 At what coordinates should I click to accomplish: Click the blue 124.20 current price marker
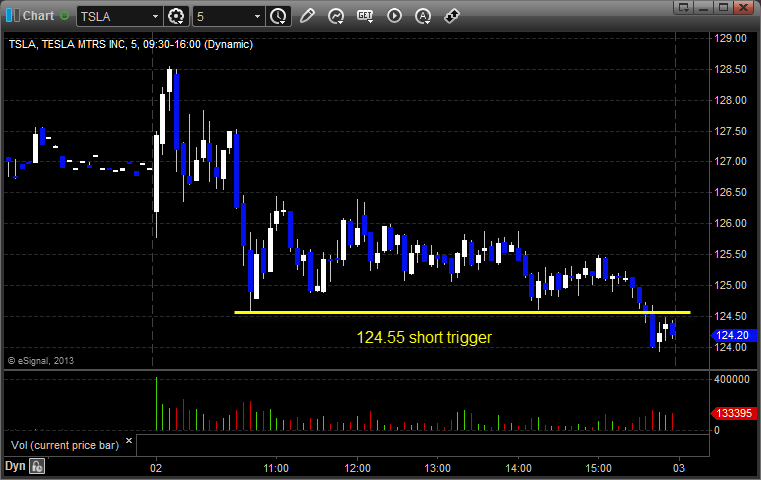coord(732,335)
